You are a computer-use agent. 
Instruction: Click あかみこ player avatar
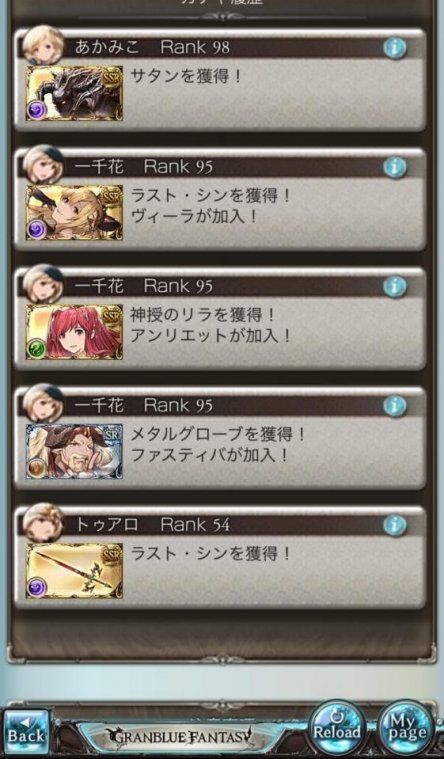(x=43, y=45)
